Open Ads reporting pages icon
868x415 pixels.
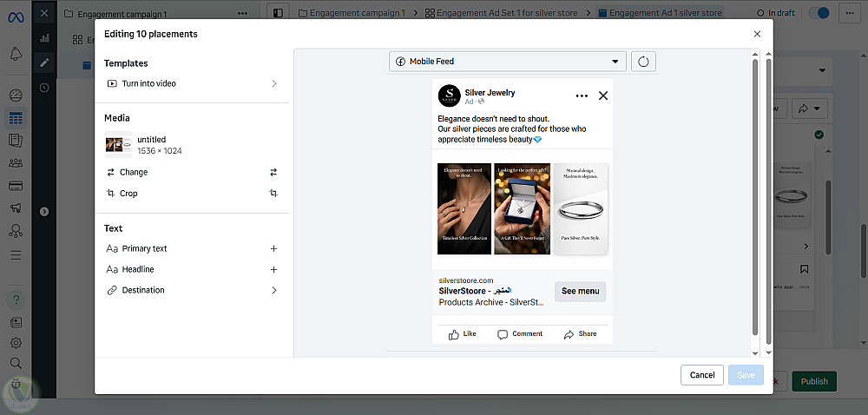click(x=16, y=141)
